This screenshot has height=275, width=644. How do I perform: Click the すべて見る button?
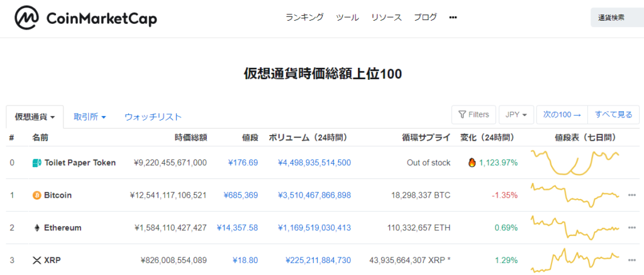(x=614, y=115)
